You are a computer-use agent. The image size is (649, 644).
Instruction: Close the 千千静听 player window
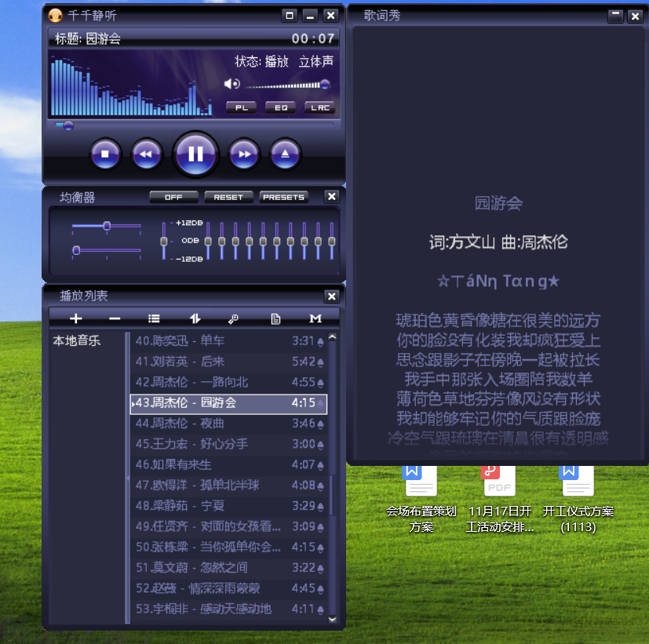(330, 16)
